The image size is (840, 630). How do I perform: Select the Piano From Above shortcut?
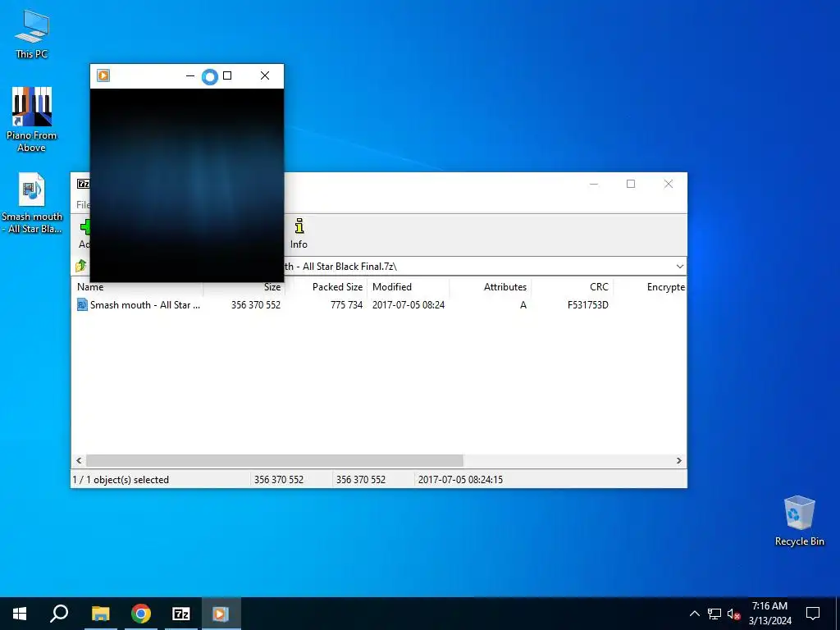click(32, 119)
